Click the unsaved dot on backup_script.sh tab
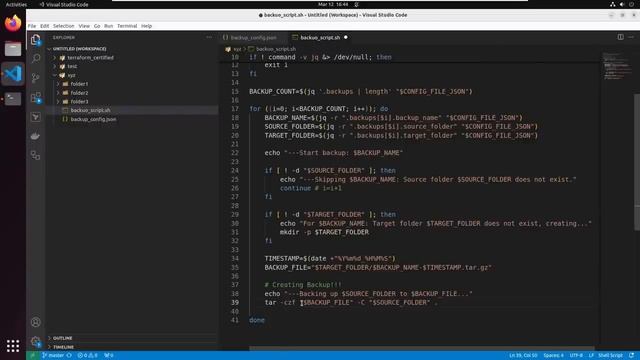Viewport: 640px width, 360px height. [x=346, y=38]
